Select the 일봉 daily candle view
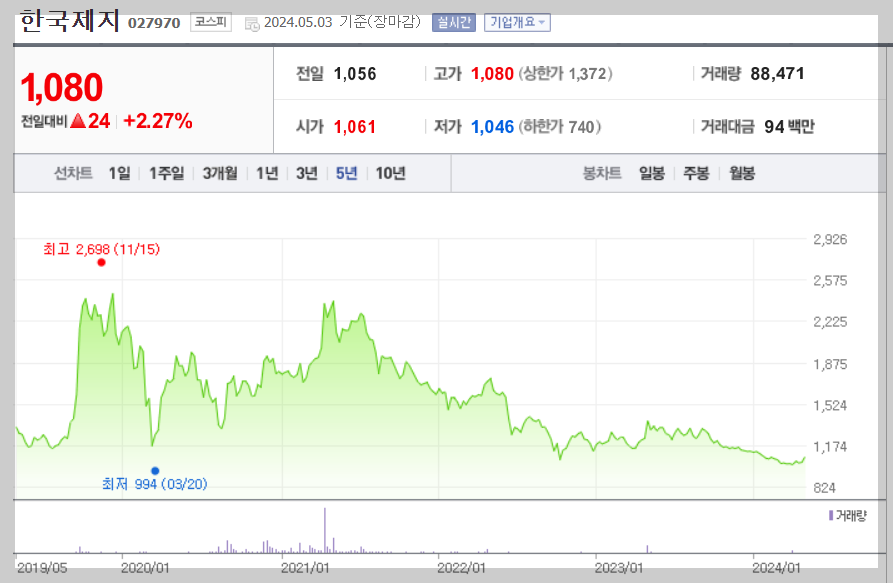The height and width of the screenshot is (583, 893). pos(652,173)
